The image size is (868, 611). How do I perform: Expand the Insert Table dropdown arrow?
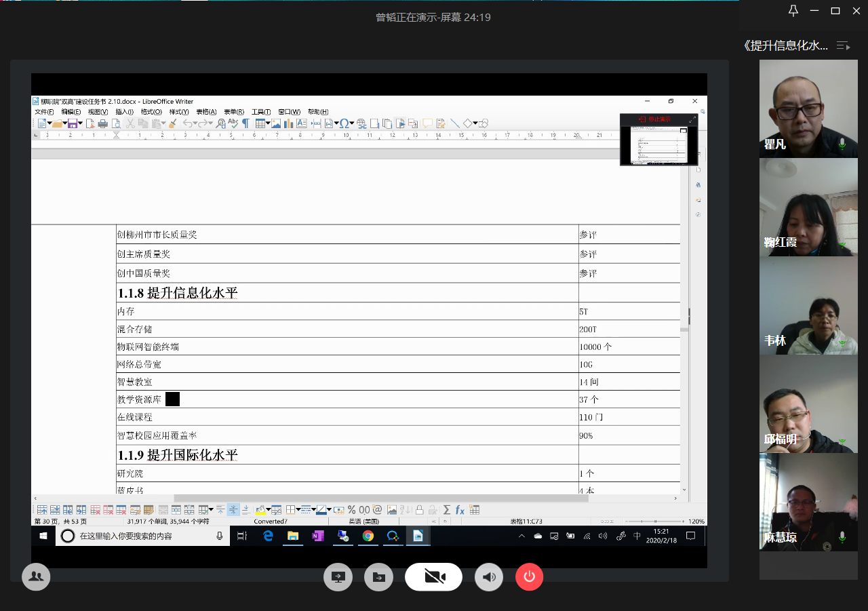click(x=269, y=123)
